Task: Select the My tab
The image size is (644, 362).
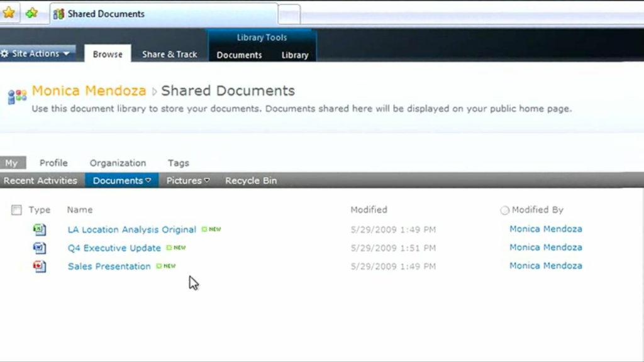Action: click(x=13, y=163)
